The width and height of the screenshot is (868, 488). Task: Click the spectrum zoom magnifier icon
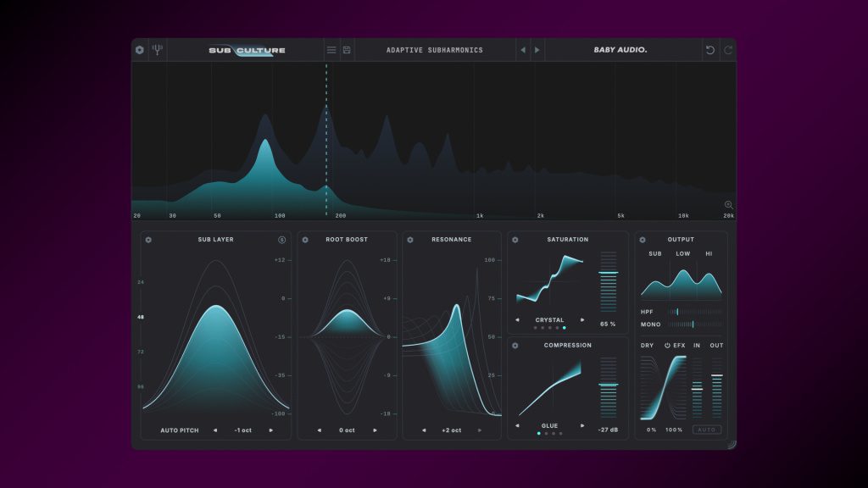(x=728, y=205)
